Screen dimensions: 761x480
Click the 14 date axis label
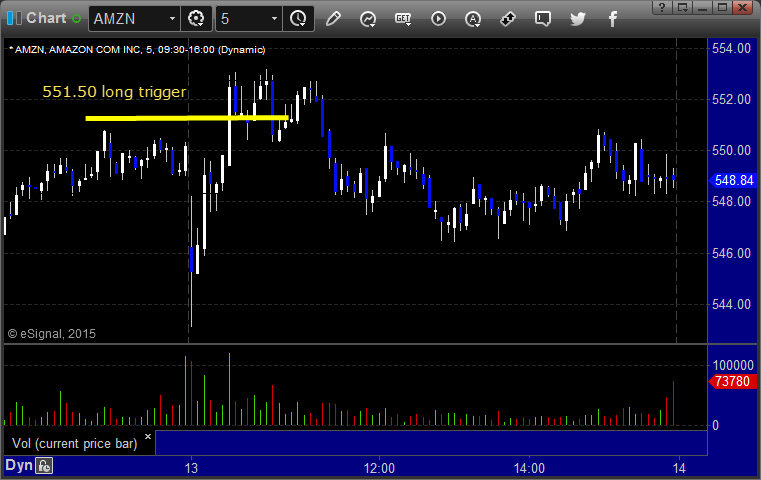pyautogui.click(x=679, y=468)
